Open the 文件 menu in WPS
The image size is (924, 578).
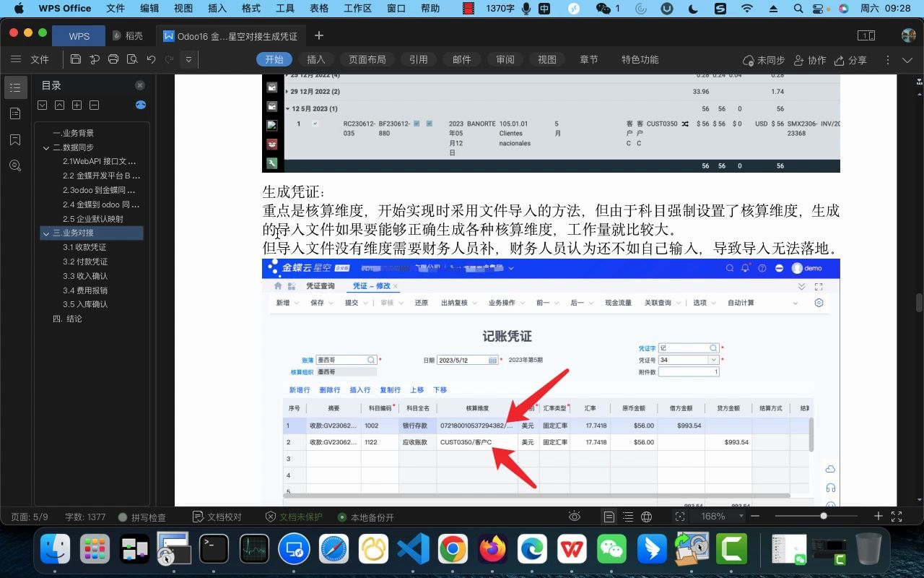tap(40, 60)
